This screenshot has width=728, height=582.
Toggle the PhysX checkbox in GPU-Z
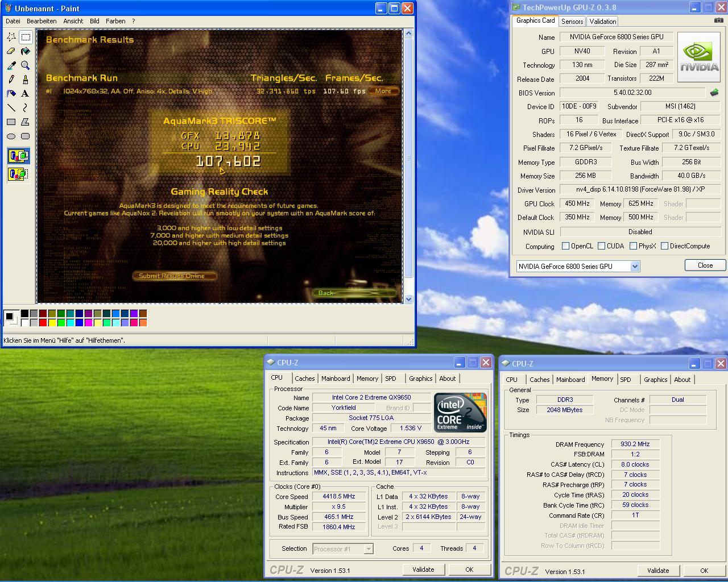(633, 246)
